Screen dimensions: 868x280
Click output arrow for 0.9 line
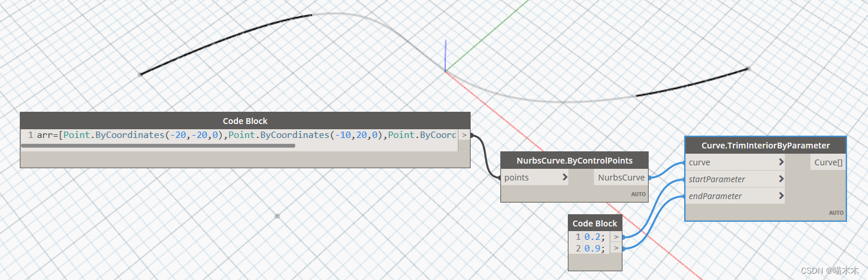616,249
